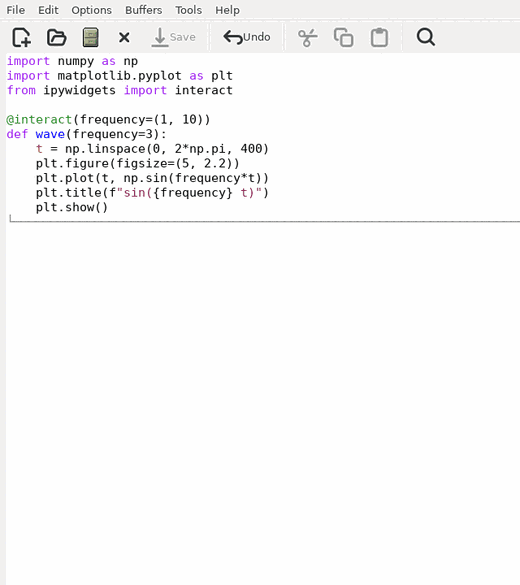The height and width of the screenshot is (585, 520).
Task: Undo the last edit with the Undo button
Action: coord(247,37)
